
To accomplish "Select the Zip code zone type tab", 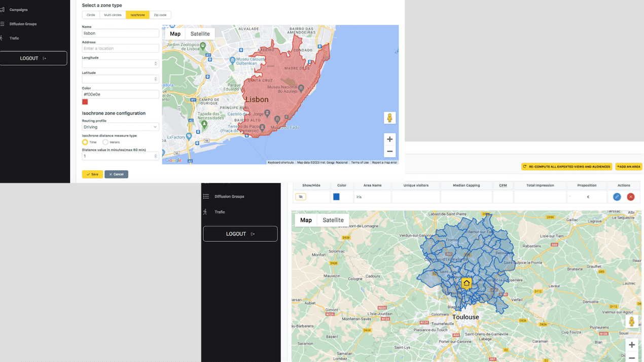I will click(160, 15).
